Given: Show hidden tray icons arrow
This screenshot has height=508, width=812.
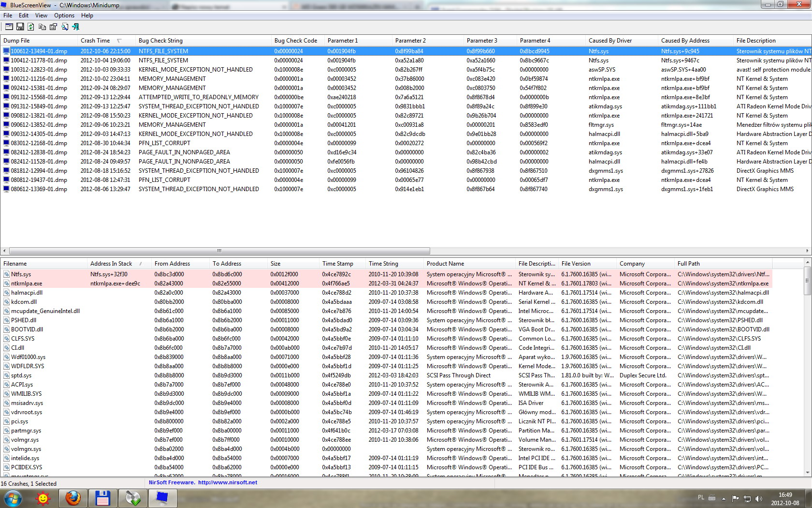Looking at the screenshot, I should point(724,499).
